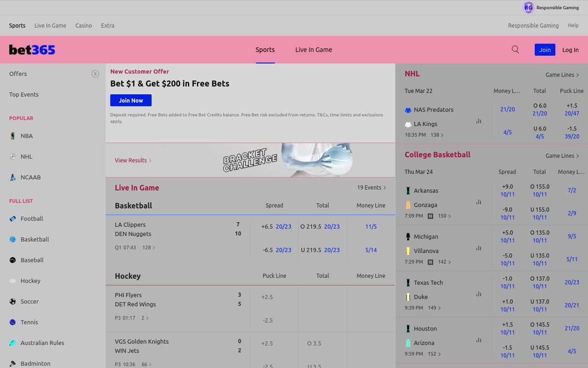This screenshot has height=368, width=588.
Task: Open stats chart icon for Texas Tech vs Duke
Action: point(479,294)
